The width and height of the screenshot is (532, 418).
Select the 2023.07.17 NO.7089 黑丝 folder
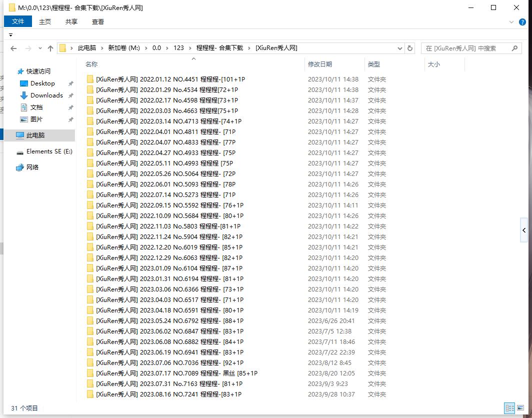pyautogui.click(x=177, y=373)
